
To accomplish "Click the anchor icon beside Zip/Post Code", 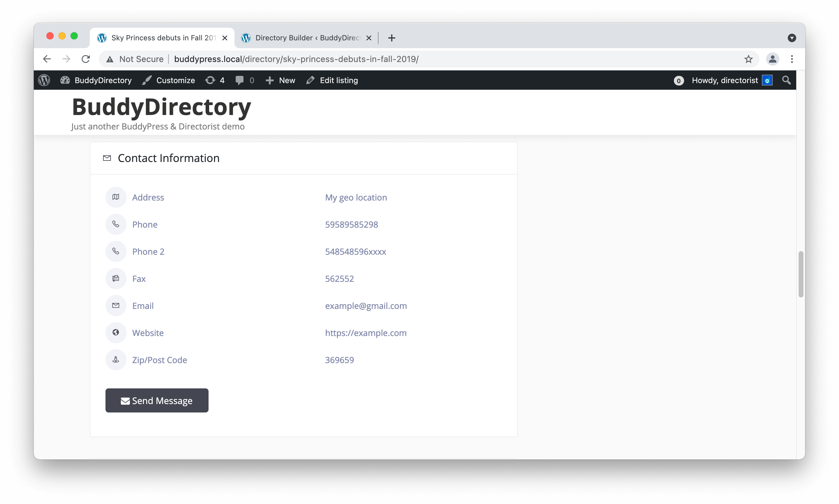I will tap(116, 360).
